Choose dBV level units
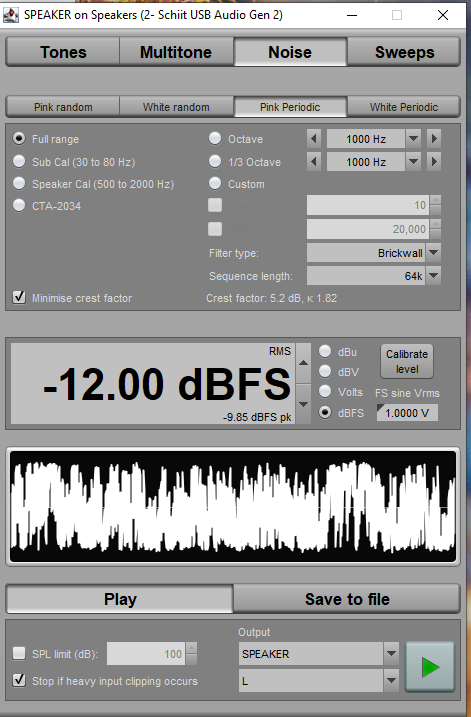Image resolution: width=471 pixels, height=717 pixels. [x=325, y=372]
